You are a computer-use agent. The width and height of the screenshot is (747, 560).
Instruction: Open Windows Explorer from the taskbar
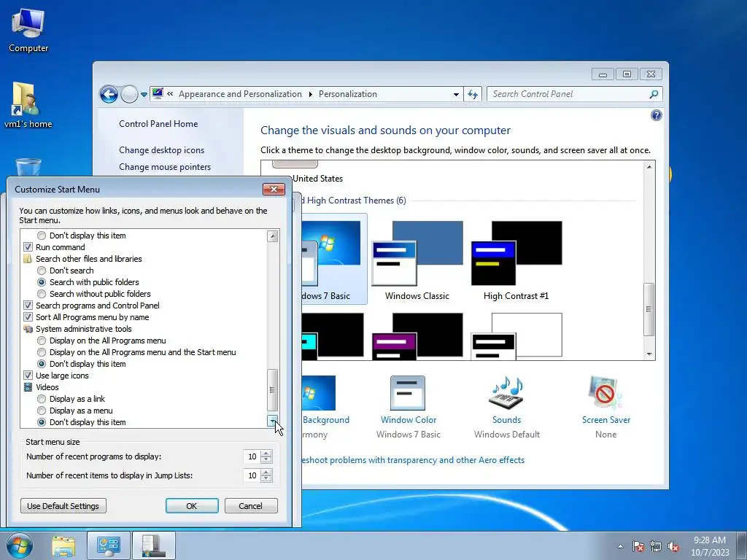(x=63, y=545)
